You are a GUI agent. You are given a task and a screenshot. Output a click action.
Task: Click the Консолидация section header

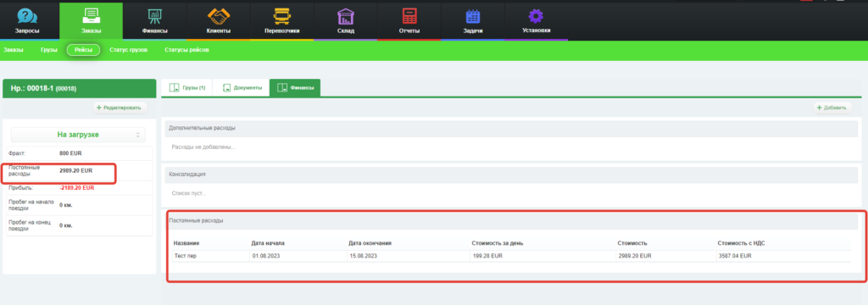click(511, 174)
